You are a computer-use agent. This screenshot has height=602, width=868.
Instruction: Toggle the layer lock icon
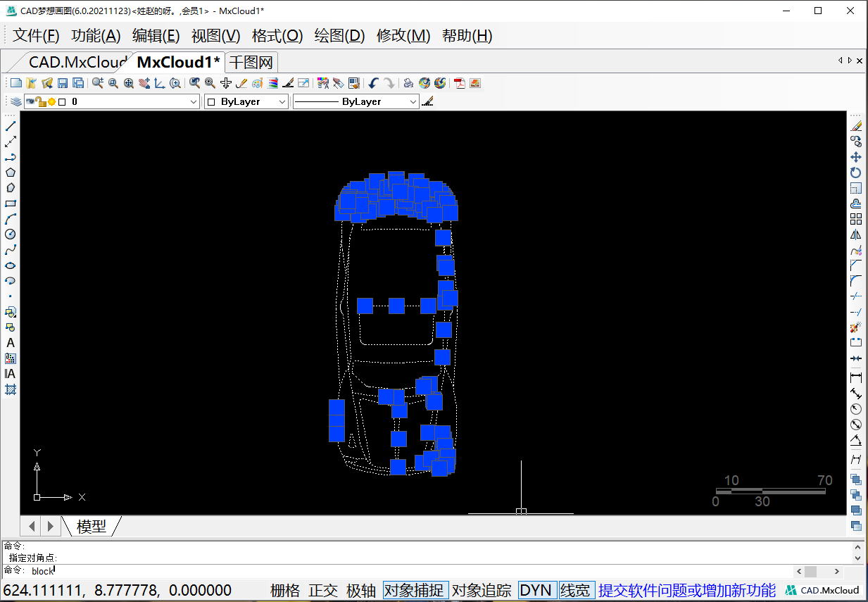pyautogui.click(x=42, y=101)
